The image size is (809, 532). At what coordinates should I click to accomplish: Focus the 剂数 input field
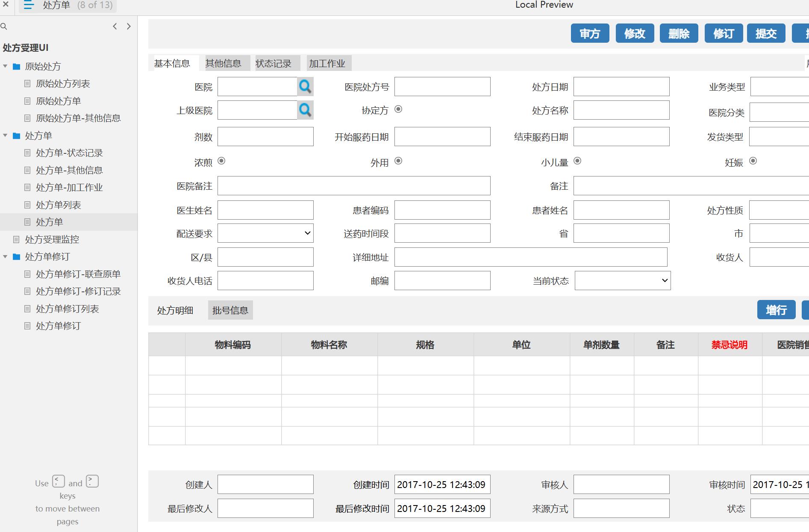[265, 137]
